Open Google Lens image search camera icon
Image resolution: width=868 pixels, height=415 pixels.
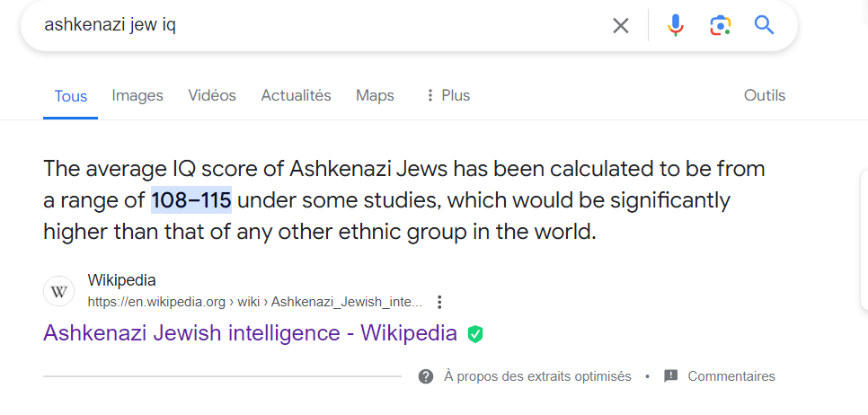pyautogui.click(x=720, y=25)
